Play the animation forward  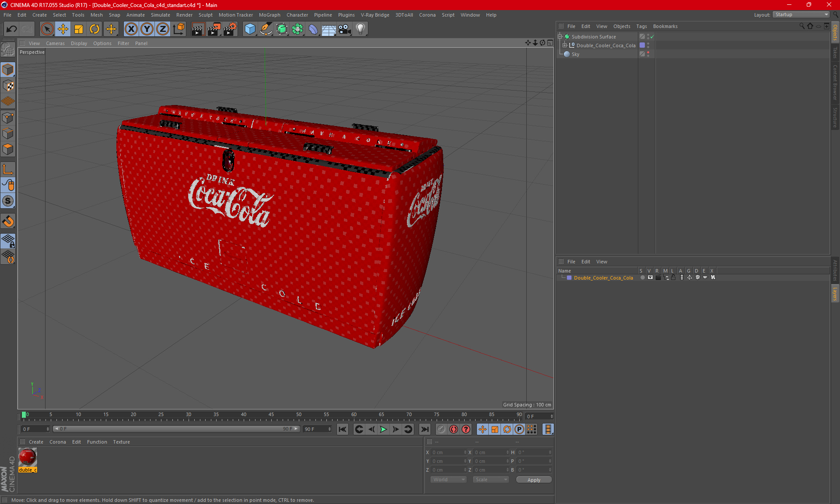383,429
